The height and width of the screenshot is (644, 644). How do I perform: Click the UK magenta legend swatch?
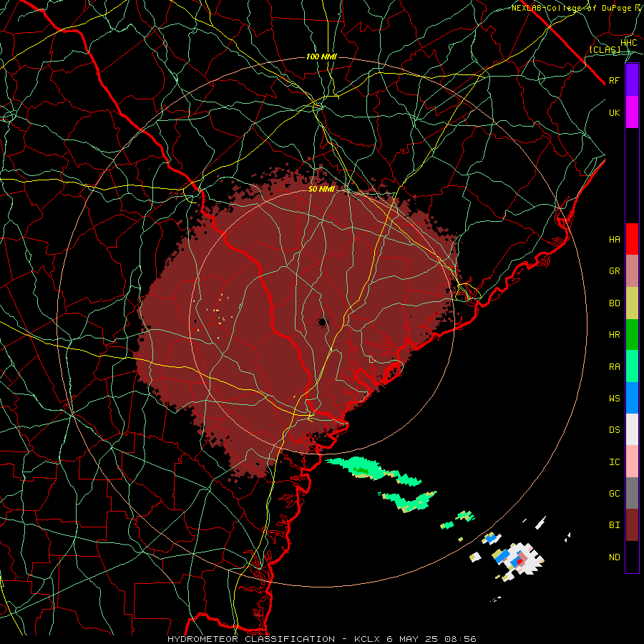tap(632, 112)
